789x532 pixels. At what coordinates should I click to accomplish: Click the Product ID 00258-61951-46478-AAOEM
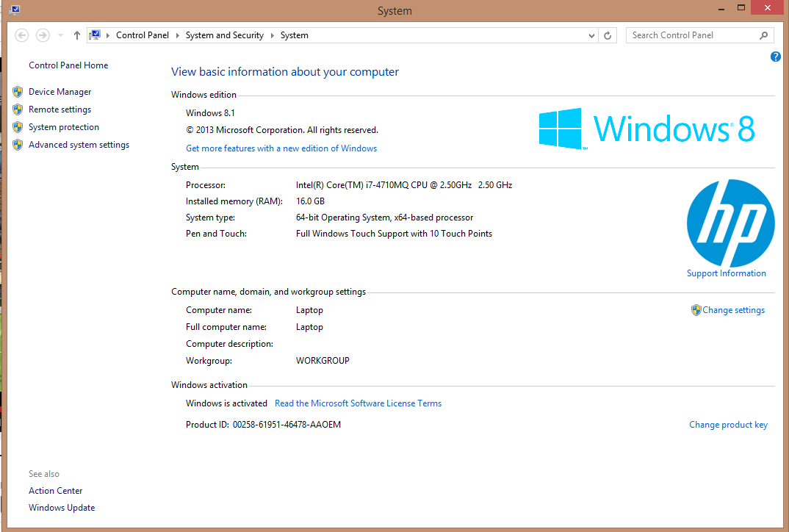coord(287,424)
